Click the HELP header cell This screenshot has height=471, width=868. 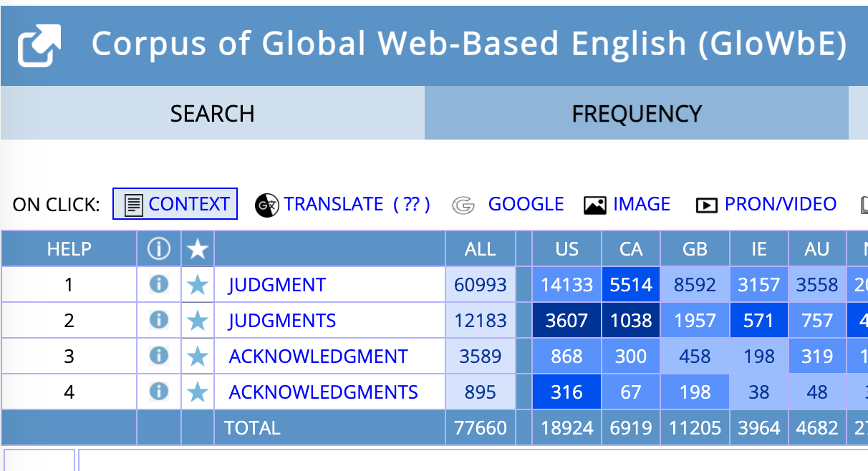[x=69, y=248]
